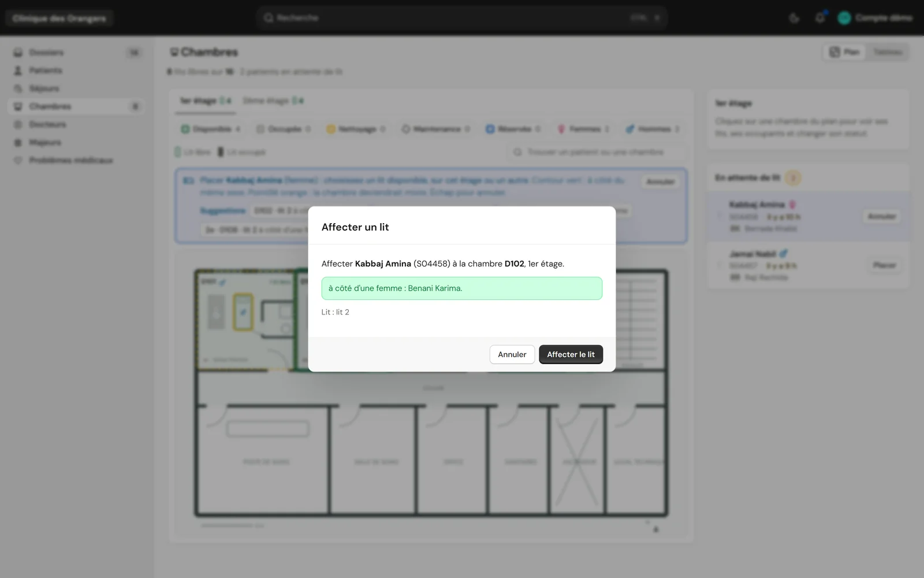Open Séjours via its sidebar icon
The height and width of the screenshot is (578, 924).
(18, 88)
